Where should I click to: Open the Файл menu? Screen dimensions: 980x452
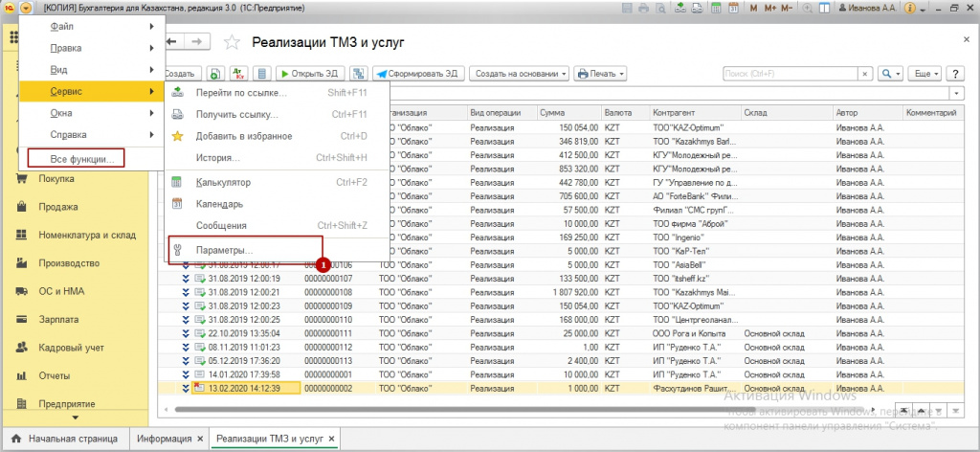pyautogui.click(x=92, y=26)
